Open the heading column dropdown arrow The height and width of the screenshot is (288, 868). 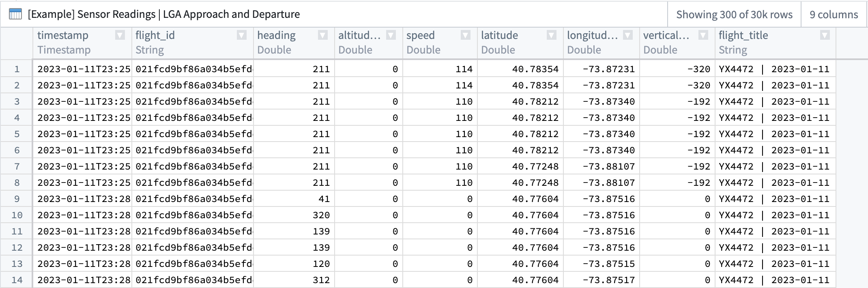click(x=323, y=35)
